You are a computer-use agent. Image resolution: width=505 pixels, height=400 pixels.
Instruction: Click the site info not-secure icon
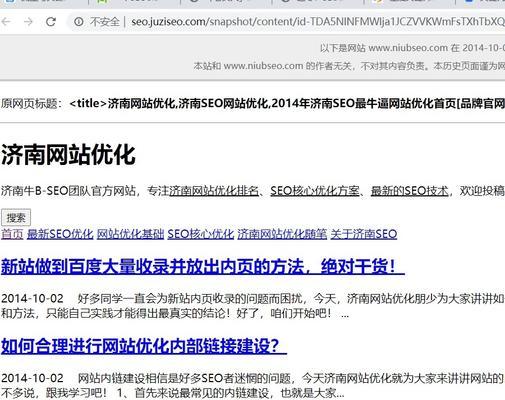[x=79, y=22]
